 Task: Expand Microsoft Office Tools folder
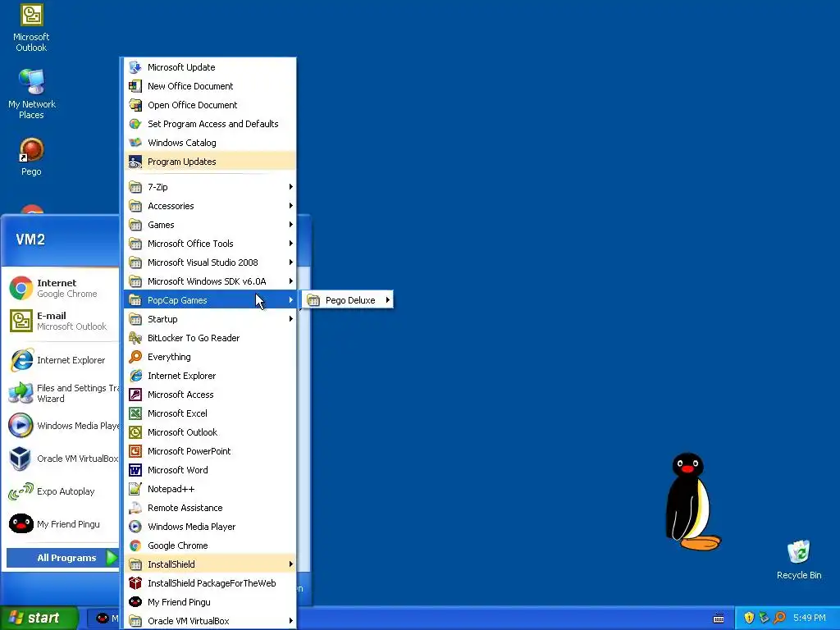tap(210, 243)
